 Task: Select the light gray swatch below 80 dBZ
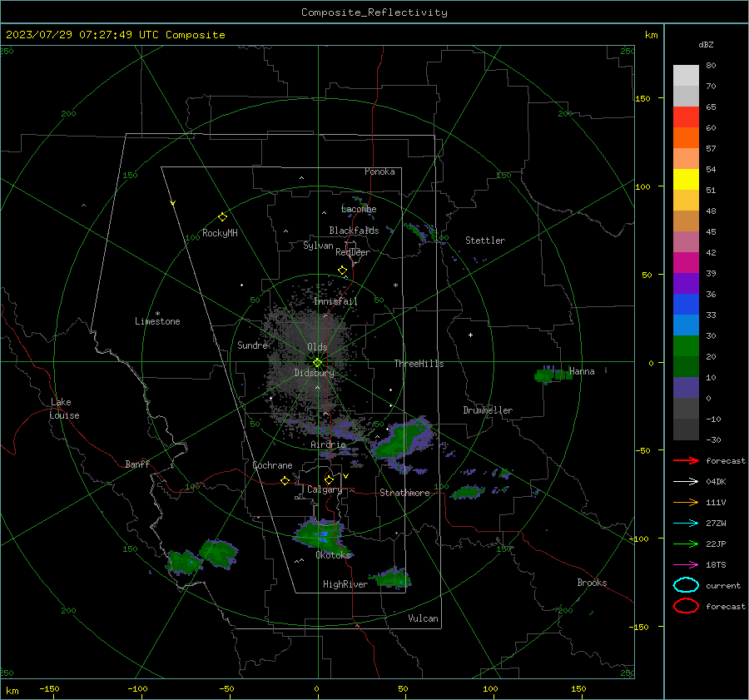coord(686,76)
